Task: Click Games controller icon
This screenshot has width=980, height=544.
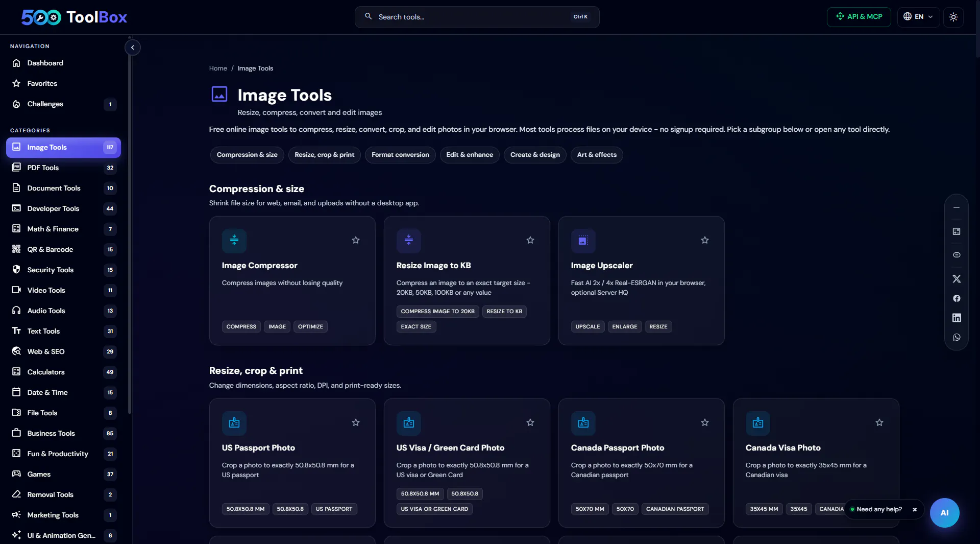Action: pos(16,474)
